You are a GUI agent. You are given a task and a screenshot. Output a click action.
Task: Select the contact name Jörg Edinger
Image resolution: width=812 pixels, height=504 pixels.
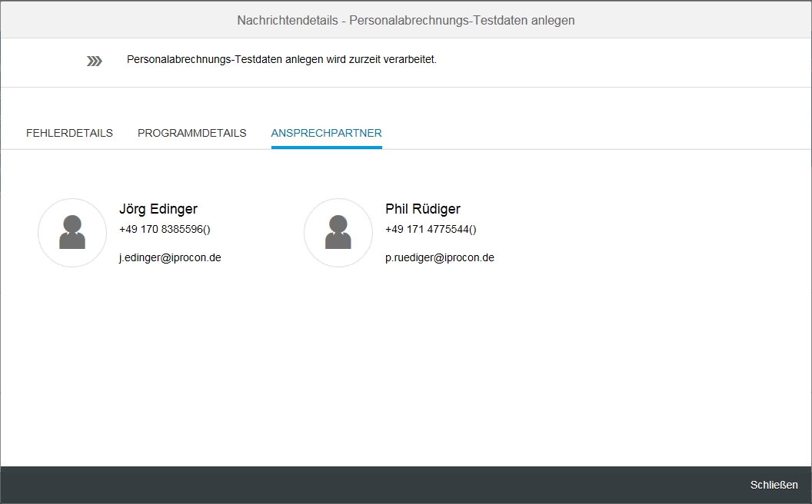(x=158, y=209)
